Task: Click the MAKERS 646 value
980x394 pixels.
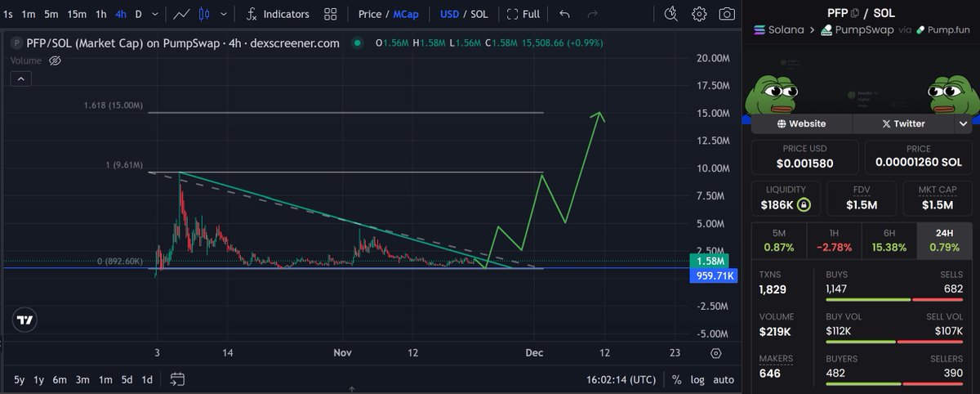Action: point(768,373)
